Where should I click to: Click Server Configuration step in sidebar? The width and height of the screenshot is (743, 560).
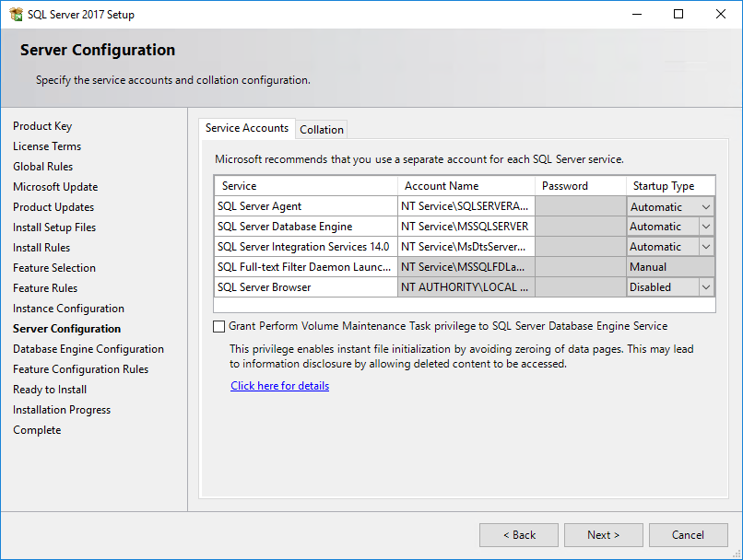tap(66, 329)
